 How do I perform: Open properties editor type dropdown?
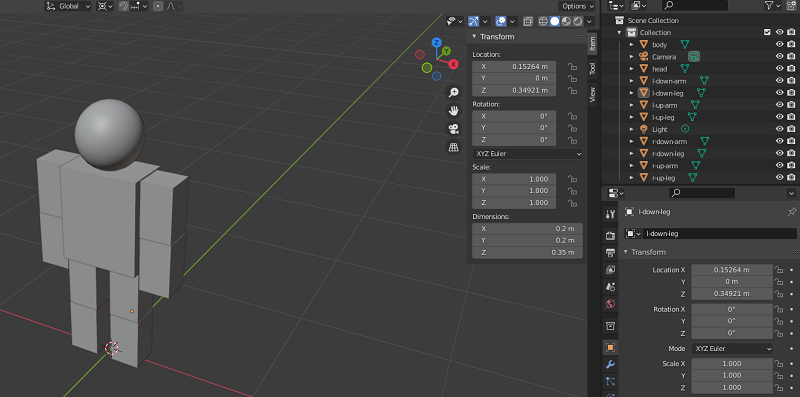pyautogui.click(x=616, y=193)
